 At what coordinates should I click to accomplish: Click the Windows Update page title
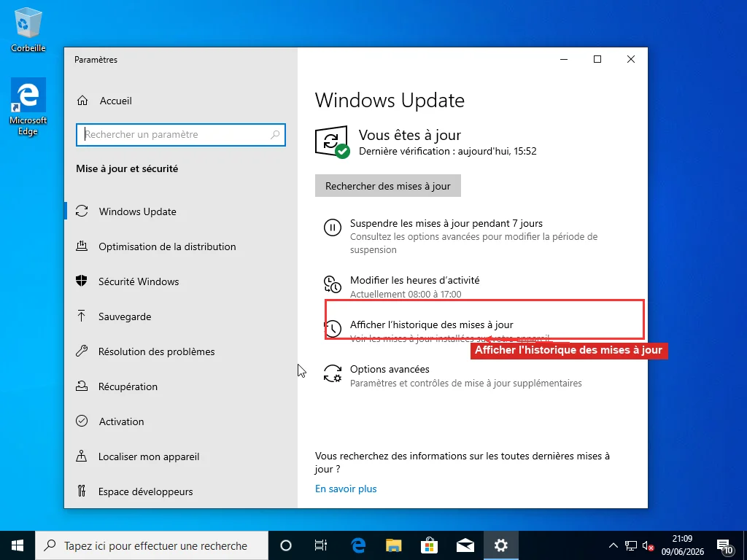pos(390,100)
